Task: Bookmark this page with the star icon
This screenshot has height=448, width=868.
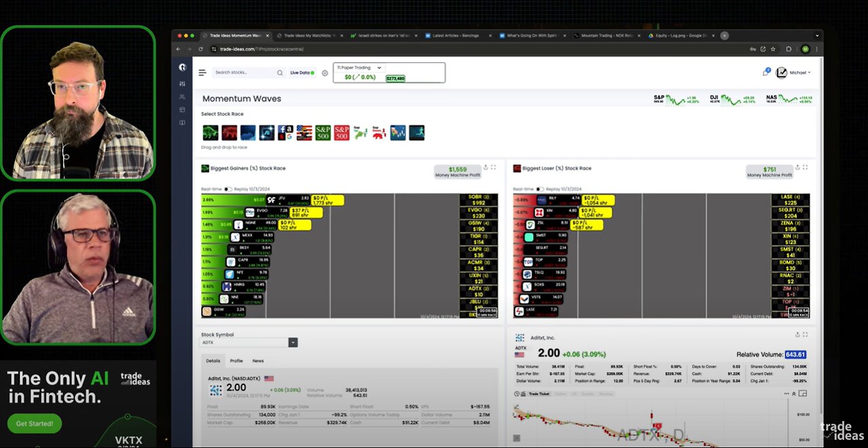Action: click(773, 49)
